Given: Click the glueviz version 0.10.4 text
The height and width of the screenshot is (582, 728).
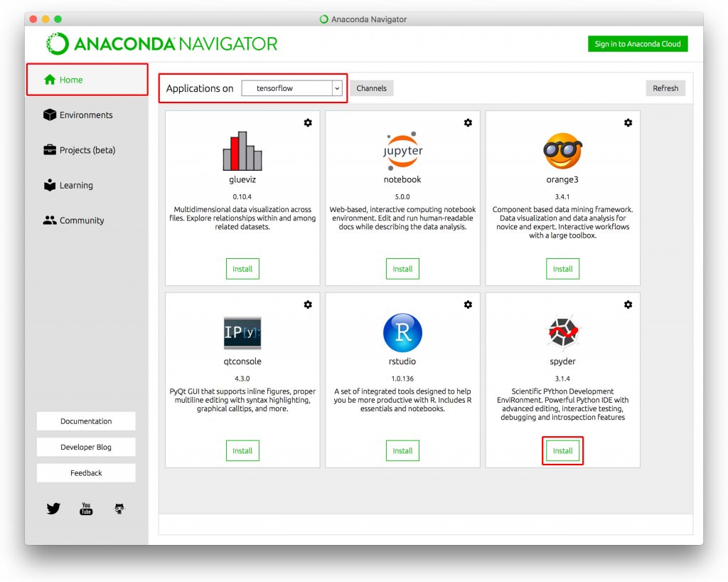Looking at the screenshot, I should pyautogui.click(x=242, y=196).
